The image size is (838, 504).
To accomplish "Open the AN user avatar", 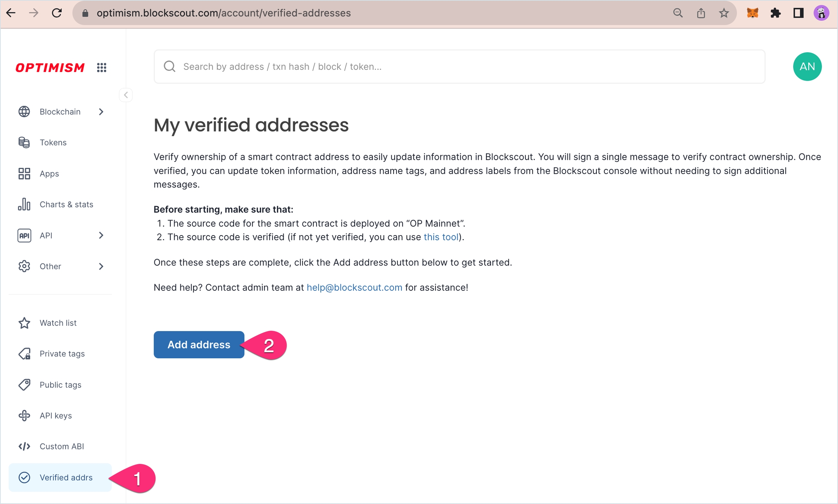I will tap(807, 66).
